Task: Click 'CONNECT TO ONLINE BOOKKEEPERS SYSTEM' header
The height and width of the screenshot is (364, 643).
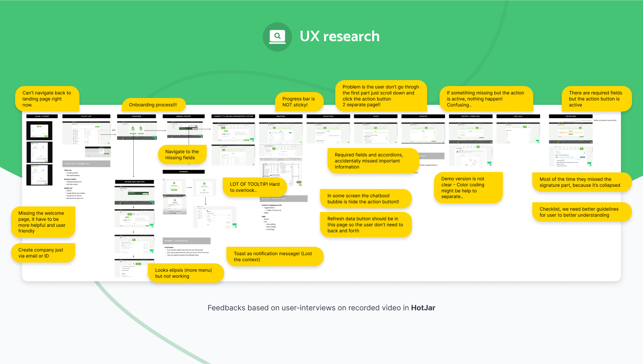Action: click(x=233, y=116)
